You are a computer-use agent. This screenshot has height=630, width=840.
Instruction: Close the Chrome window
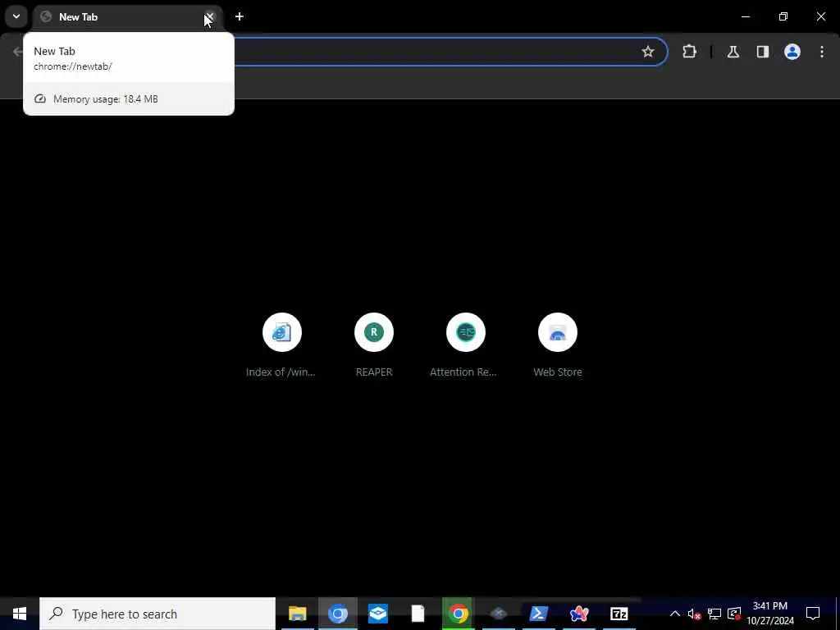(820, 16)
